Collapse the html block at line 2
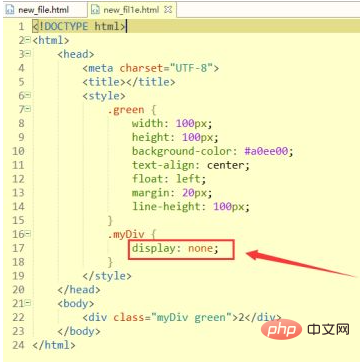This screenshot has width=360, height=362. 28,40
